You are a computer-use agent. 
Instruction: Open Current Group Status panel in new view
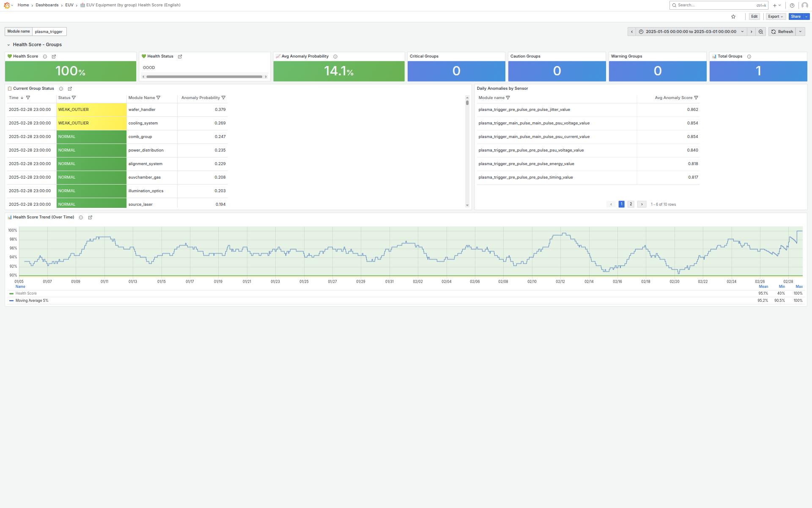click(x=70, y=88)
